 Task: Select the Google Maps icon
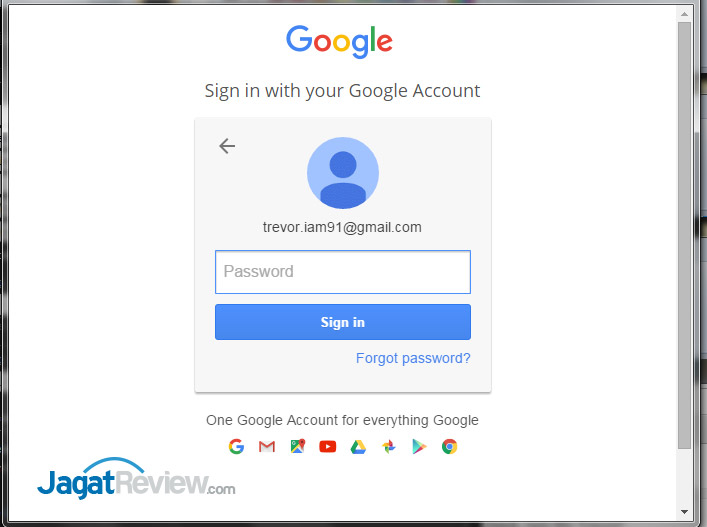click(298, 446)
